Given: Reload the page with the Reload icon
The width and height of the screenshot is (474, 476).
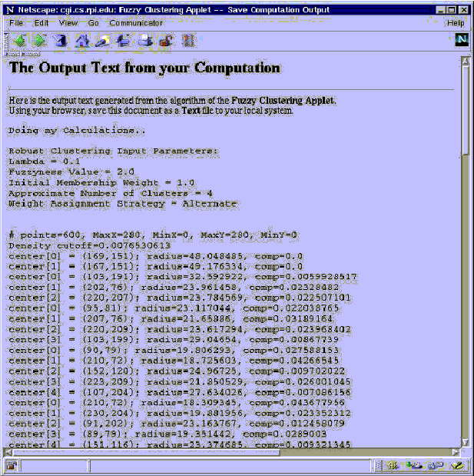Looking at the screenshot, I should (x=61, y=41).
